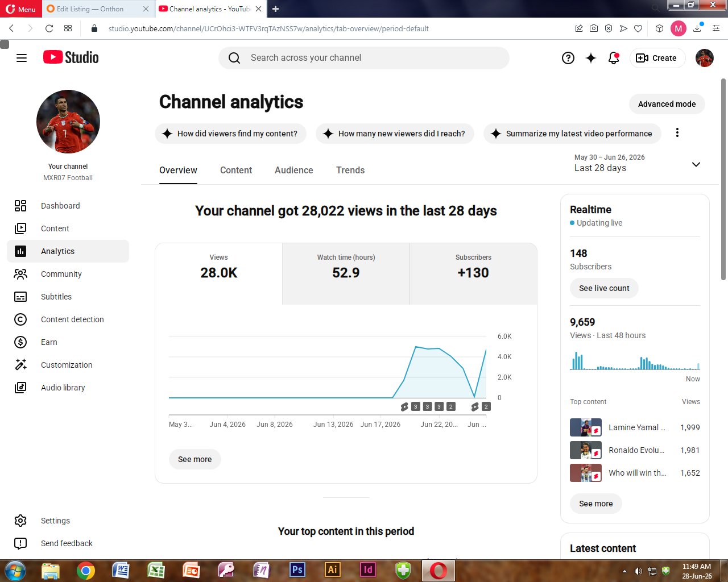Open the browser extensions cube icon
Viewport: 728px width, 582px height.
pyautogui.click(x=659, y=28)
